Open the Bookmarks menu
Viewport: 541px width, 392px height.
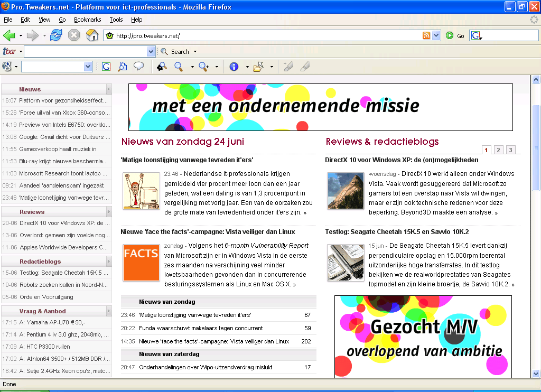click(88, 20)
